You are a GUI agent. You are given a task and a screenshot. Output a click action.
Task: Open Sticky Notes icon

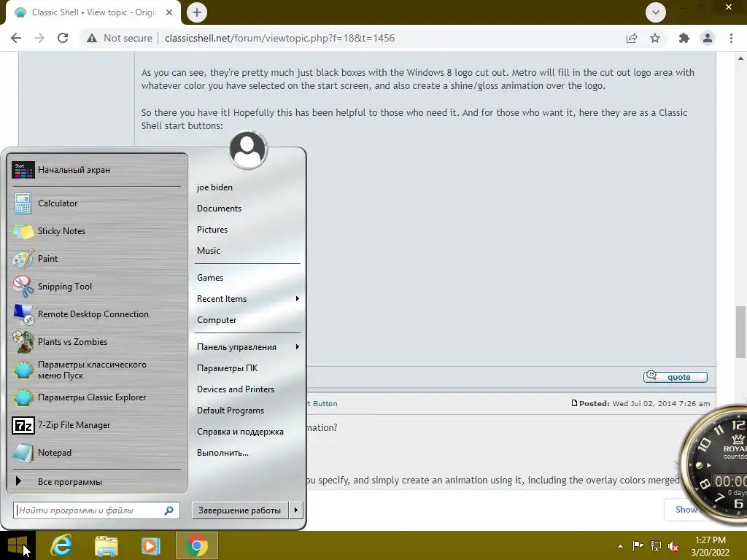pos(23,231)
